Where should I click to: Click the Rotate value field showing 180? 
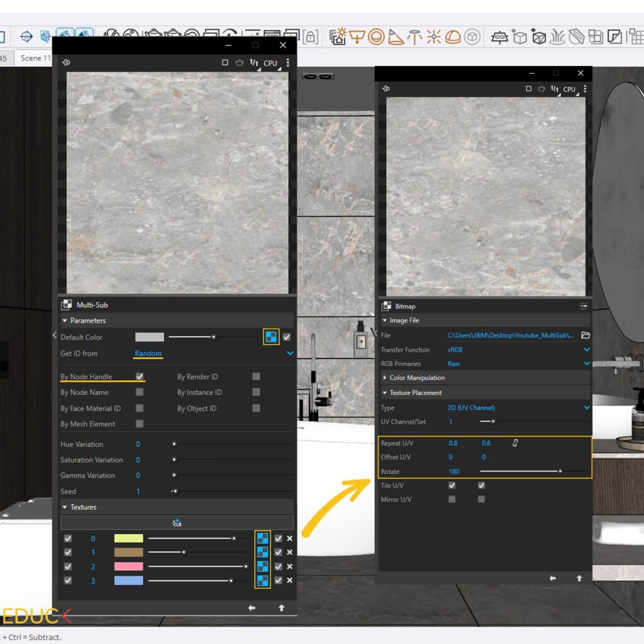[454, 472]
